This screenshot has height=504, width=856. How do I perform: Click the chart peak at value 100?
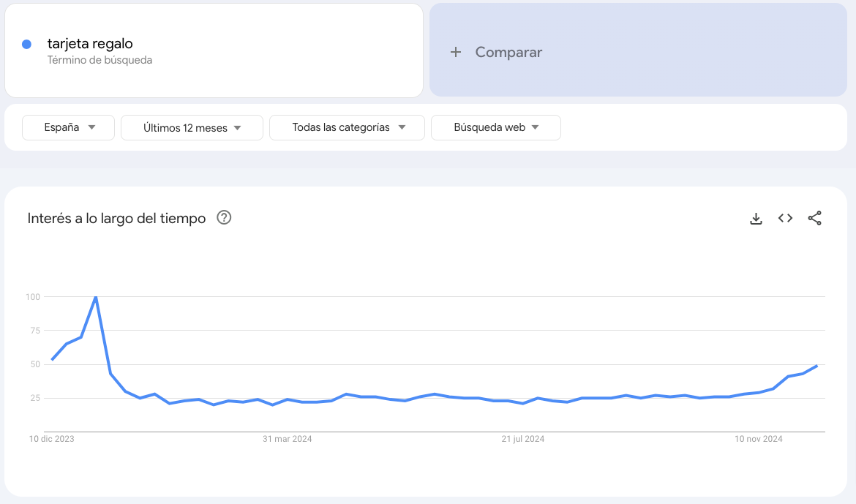pyautogui.click(x=96, y=297)
